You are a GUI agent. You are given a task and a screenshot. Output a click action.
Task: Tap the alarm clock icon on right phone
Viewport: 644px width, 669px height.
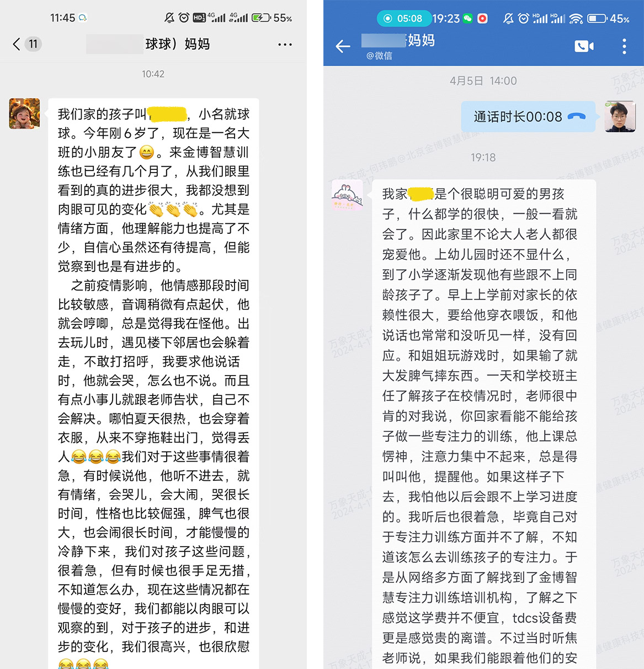tap(523, 18)
